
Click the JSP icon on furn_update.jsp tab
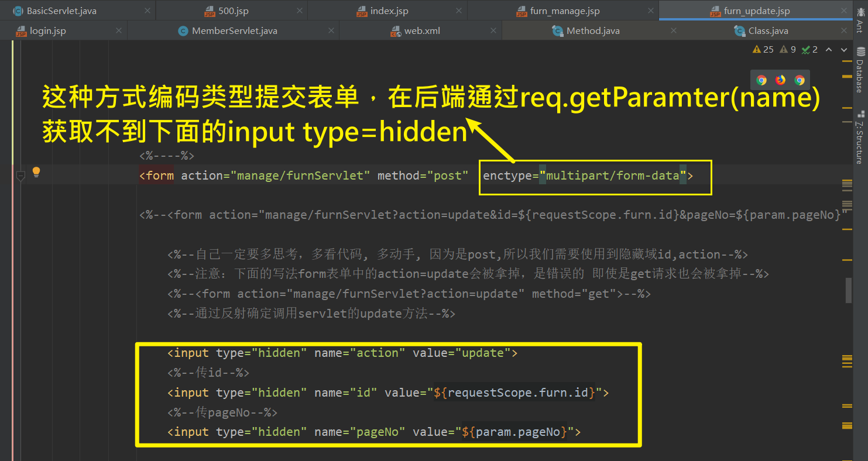(x=715, y=11)
